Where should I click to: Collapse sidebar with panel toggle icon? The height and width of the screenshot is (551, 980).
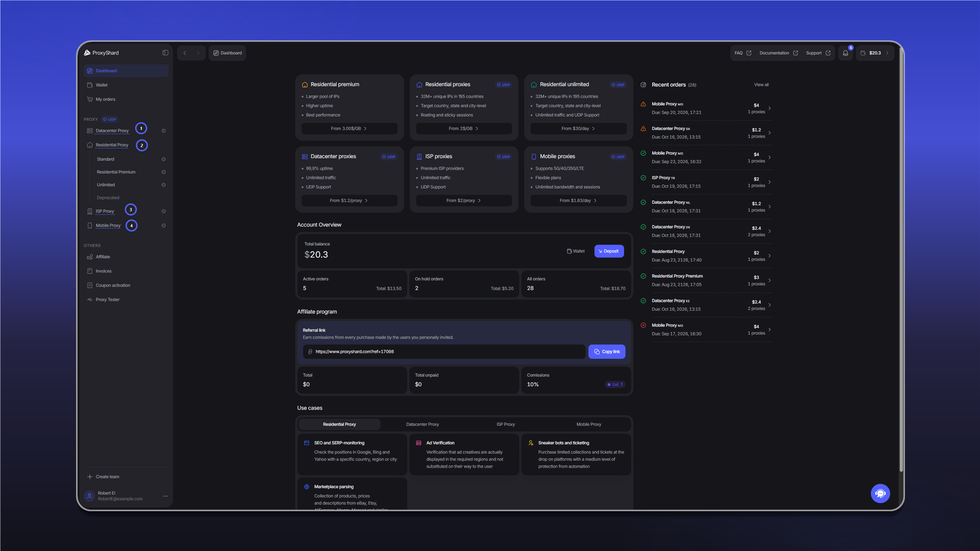click(165, 53)
